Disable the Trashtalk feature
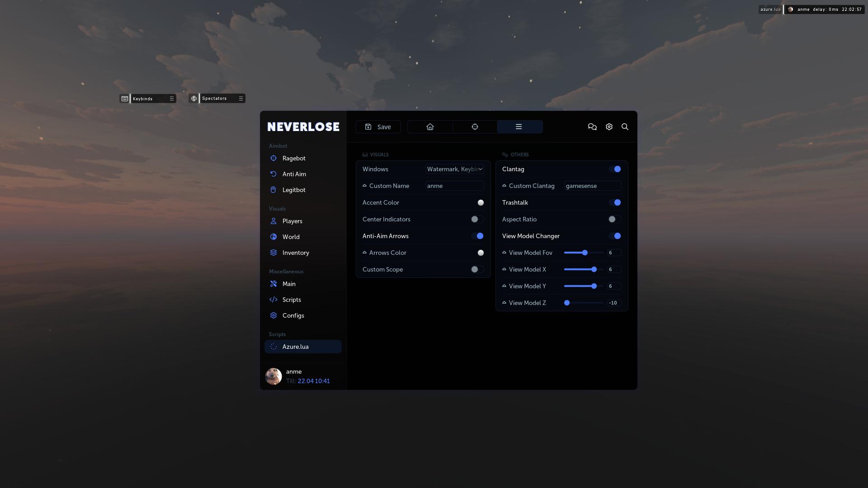This screenshot has width=868, height=488. [615, 202]
